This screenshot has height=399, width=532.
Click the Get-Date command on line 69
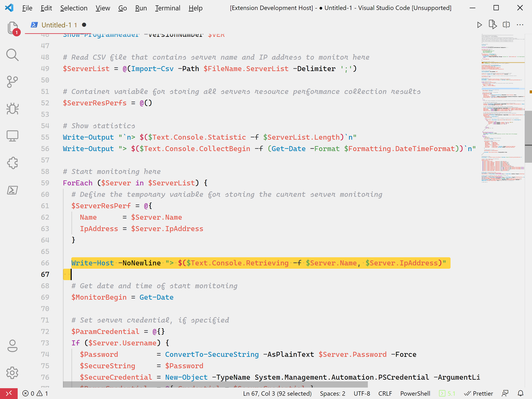click(x=156, y=297)
